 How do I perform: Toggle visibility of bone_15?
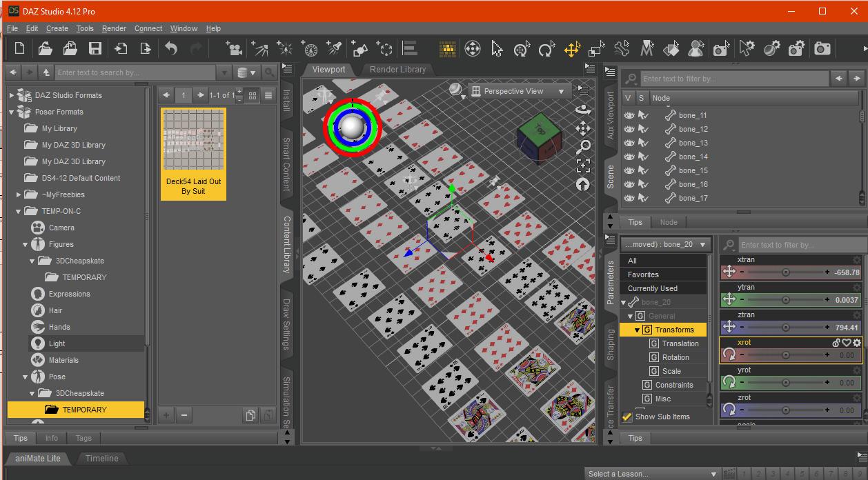[629, 170]
